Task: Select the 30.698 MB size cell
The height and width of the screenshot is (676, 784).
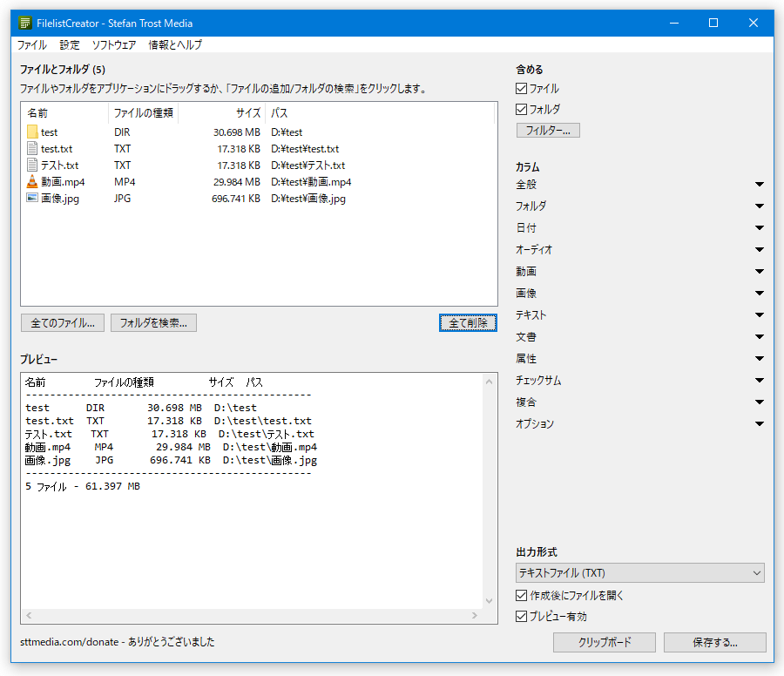Action: (236, 132)
